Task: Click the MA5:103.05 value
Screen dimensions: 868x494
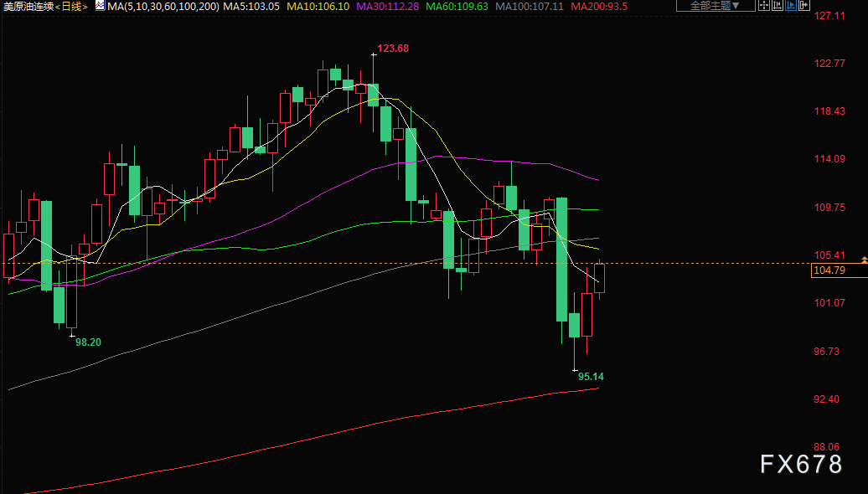Action: point(251,7)
